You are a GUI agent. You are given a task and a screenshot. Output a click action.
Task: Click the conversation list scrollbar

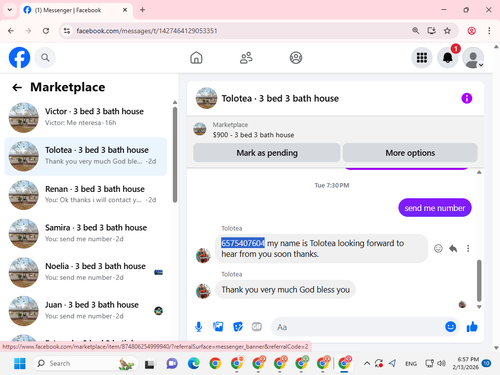coord(175,154)
